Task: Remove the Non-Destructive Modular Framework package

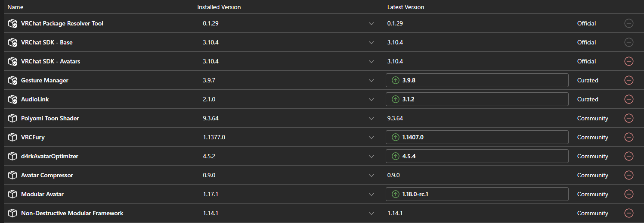Action: (629, 213)
